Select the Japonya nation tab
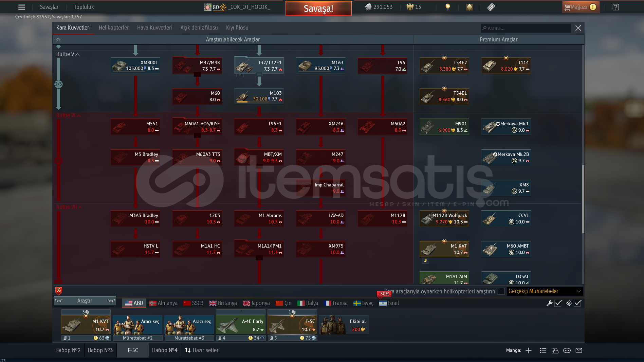 256,303
